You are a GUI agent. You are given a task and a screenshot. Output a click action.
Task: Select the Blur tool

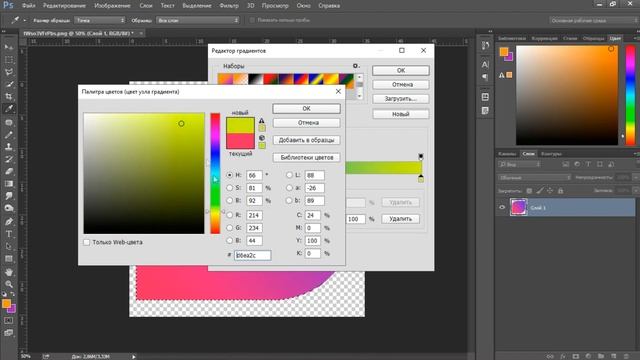(x=9, y=196)
